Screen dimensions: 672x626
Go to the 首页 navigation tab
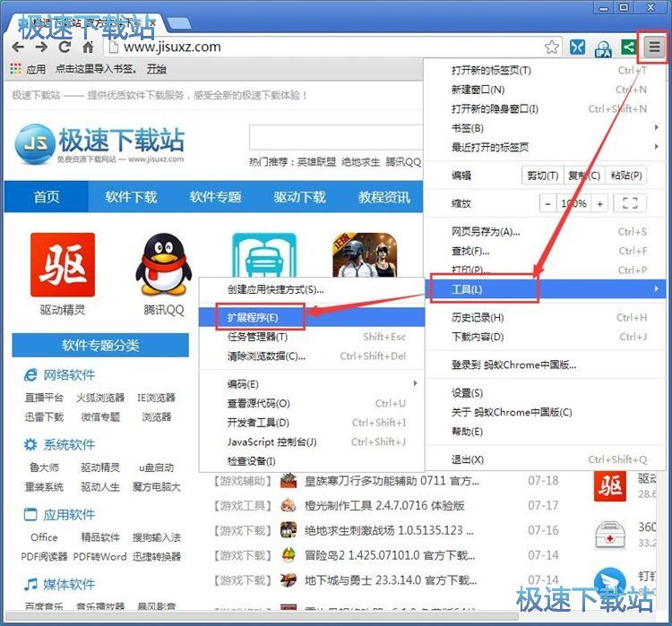[x=47, y=197]
